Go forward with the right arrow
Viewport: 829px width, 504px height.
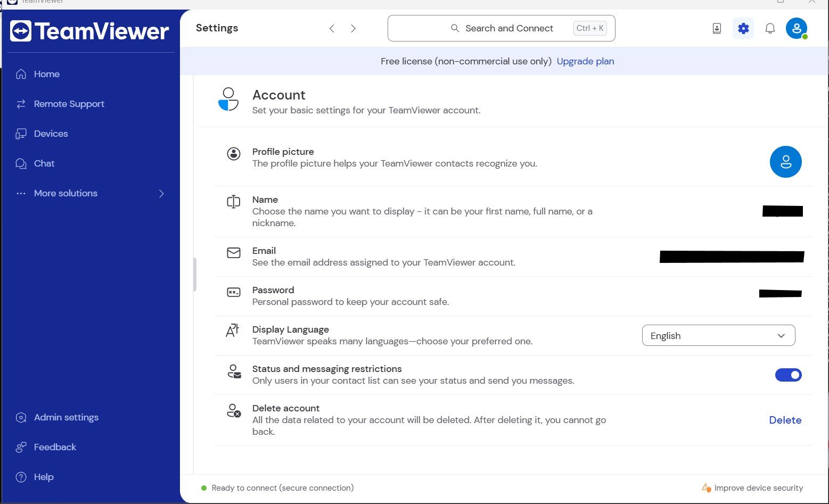point(353,28)
